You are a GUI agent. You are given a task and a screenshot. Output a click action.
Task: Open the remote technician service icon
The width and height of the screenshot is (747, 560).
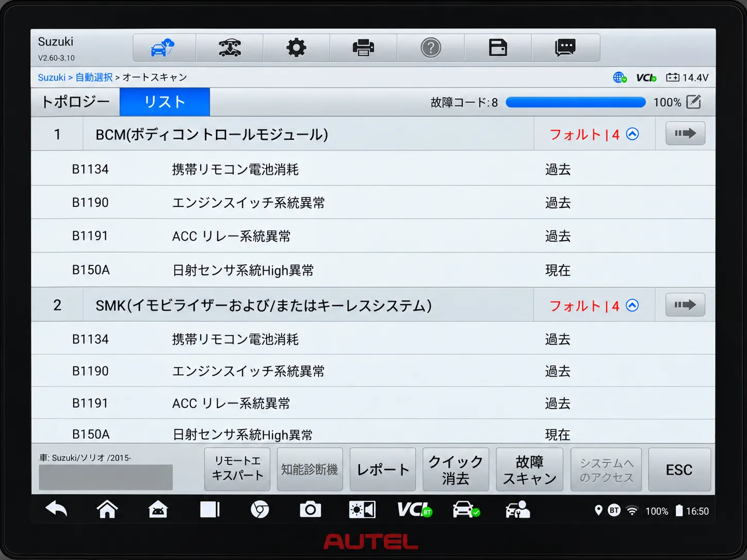pos(517,510)
